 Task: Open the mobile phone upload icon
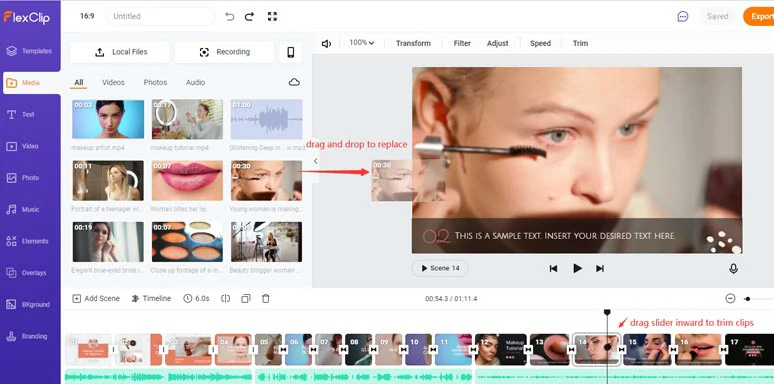click(291, 52)
